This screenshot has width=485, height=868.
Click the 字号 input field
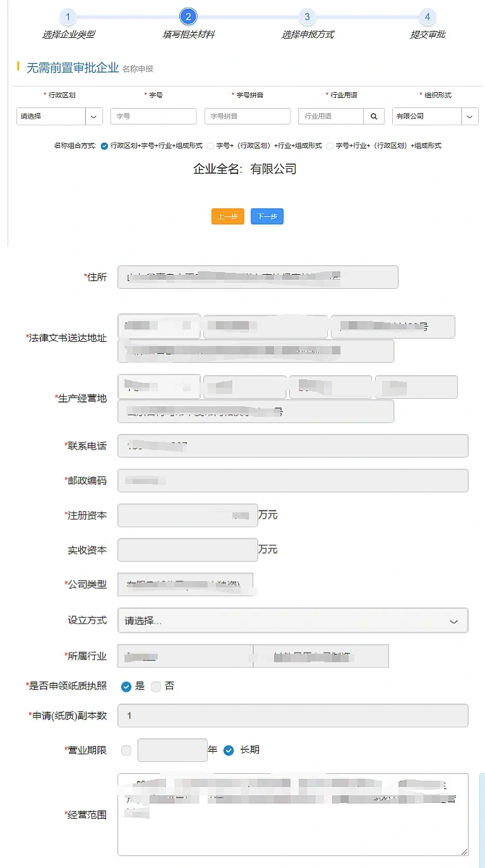153,116
